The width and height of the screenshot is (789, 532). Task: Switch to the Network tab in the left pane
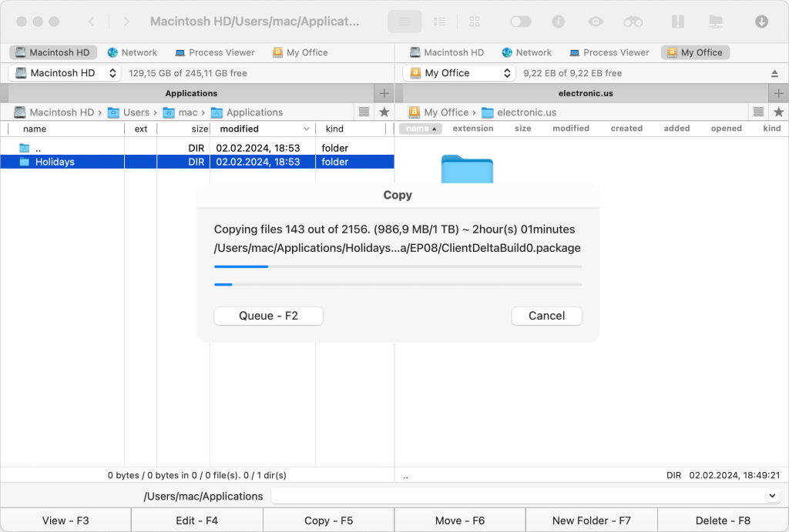pos(132,52)
